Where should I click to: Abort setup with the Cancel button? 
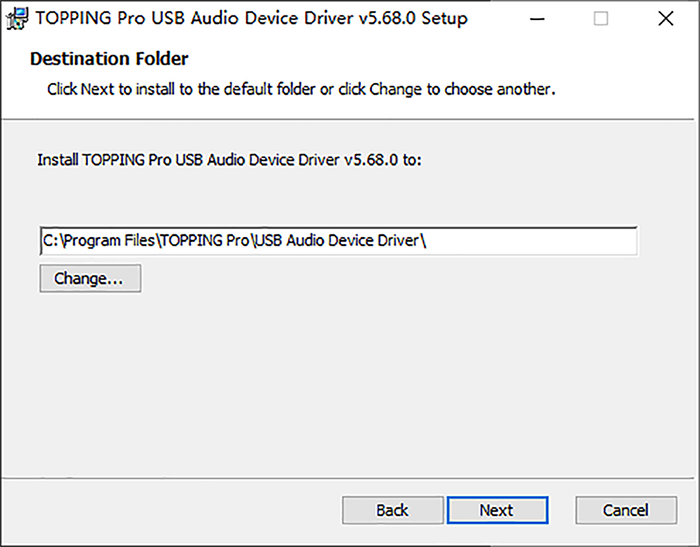626,510
